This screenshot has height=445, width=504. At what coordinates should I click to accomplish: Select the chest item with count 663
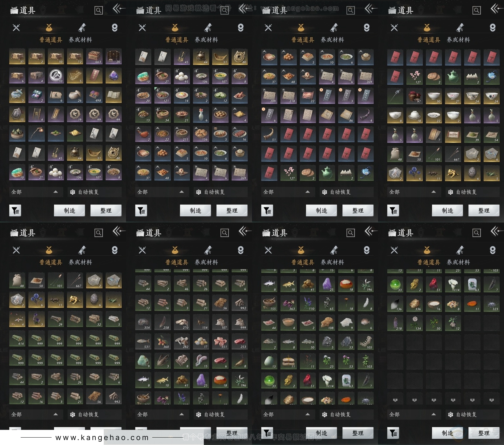[x=94, y=57]
